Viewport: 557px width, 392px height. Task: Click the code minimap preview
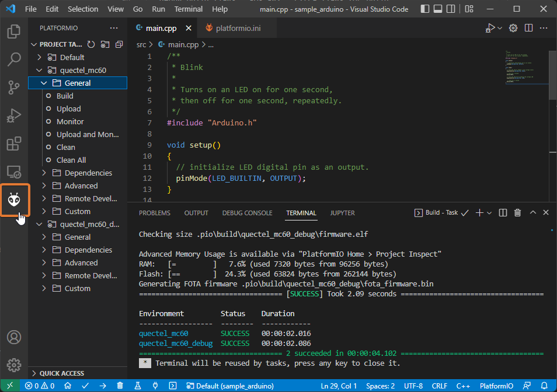tap(527, 68)
